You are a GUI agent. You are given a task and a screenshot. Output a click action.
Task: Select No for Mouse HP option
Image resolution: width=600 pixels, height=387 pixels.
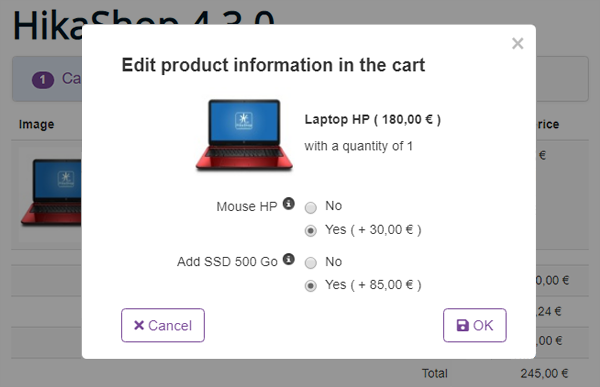pos(310,208)
